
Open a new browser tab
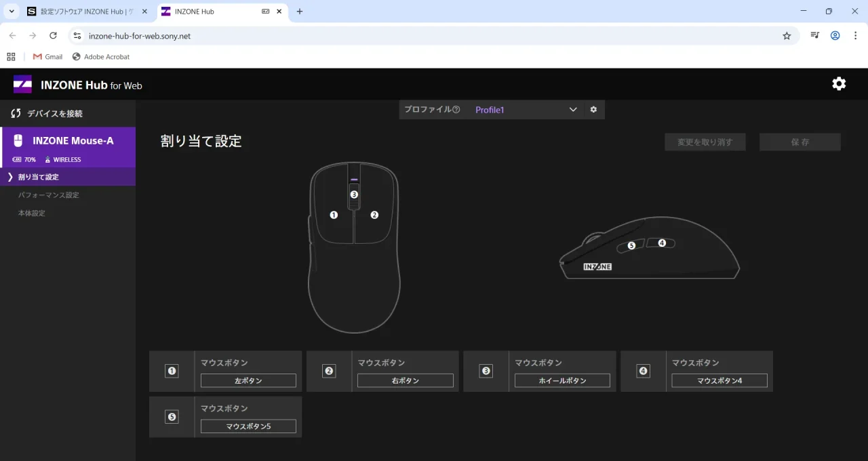tap(300, 12)
